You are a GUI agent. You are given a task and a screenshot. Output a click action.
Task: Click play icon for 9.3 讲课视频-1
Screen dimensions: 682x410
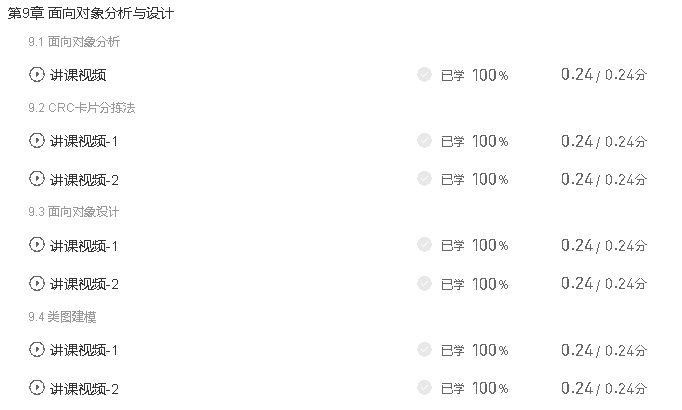coord(37,245)
